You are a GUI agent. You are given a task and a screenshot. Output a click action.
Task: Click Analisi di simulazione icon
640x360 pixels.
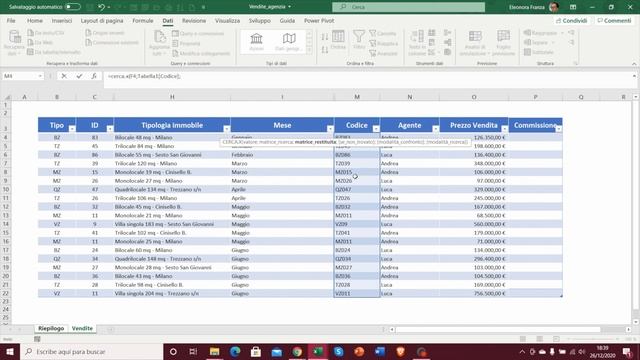tap(475, 42)
